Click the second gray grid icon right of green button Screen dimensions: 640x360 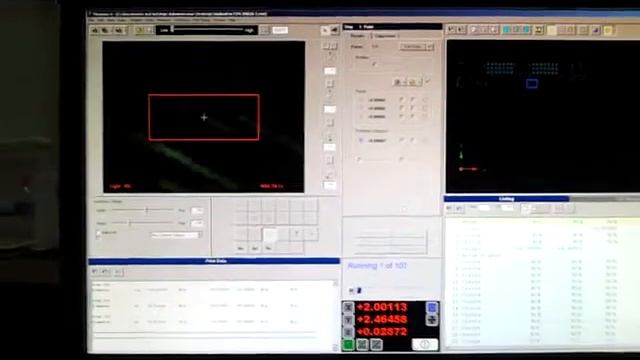(x=376, y=344)
